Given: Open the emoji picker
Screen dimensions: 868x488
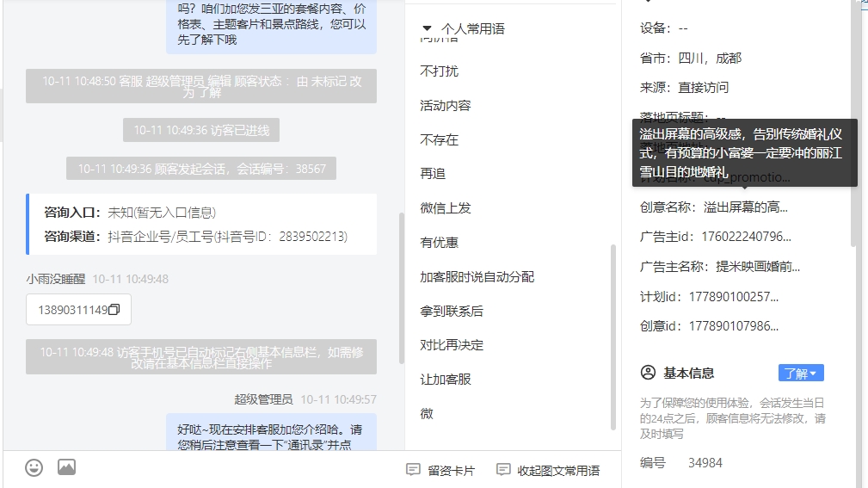Looking at the screenshot, I should (34, 468).
